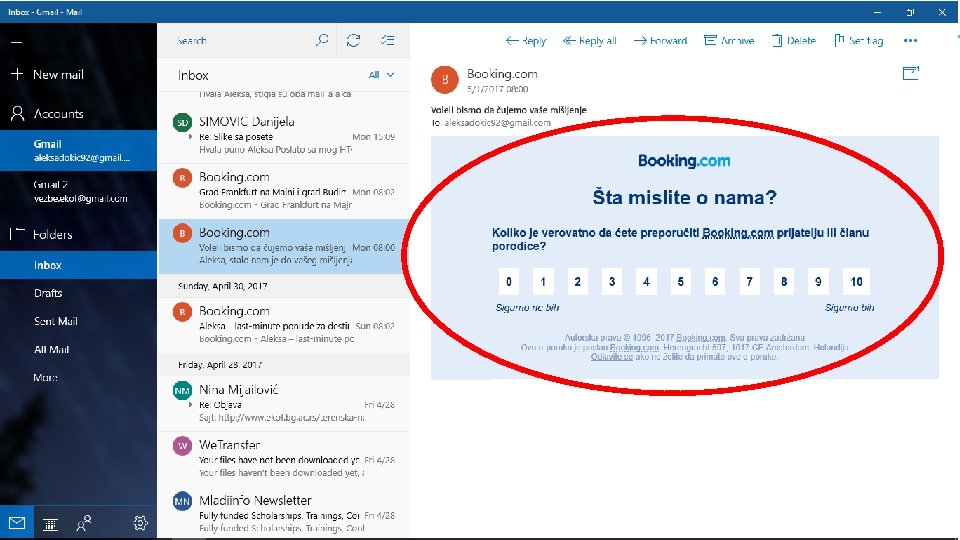The image size is (960, 540).
Task: Click Booking.com link in copyright line
Action: coord(700,337)
